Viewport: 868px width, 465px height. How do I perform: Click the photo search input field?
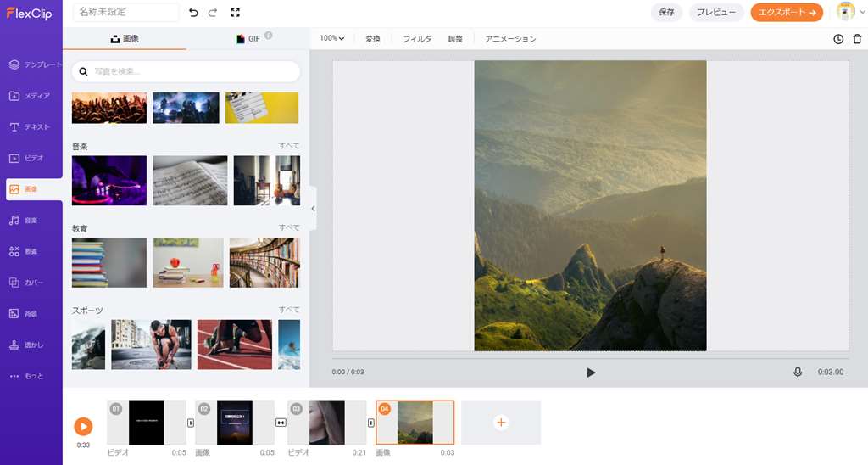(186, 72)
